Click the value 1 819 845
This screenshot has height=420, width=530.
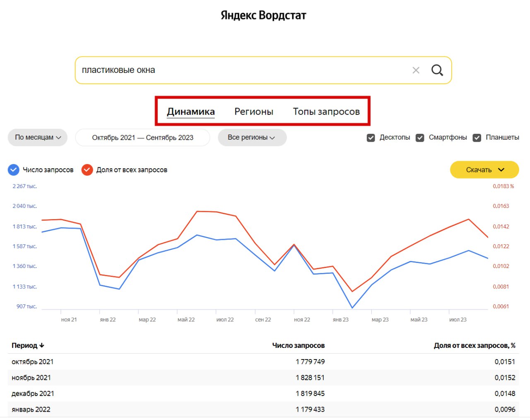(x=310, y=393)
